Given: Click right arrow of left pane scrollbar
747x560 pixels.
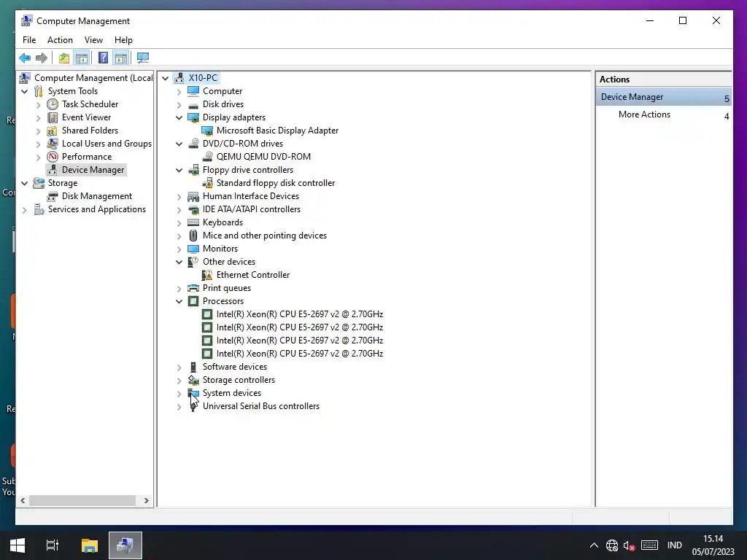Looking at the screenshot, I should (146, 500).
